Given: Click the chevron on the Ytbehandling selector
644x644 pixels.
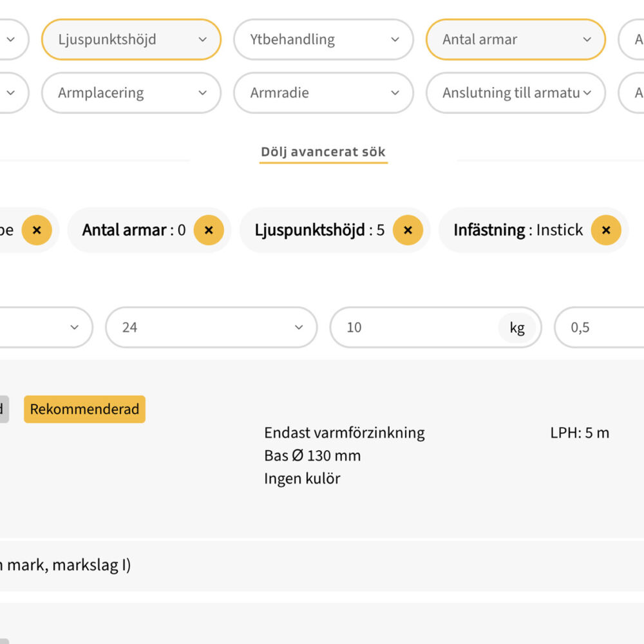Looking at the screenshot, I should [x=396, y=39].
